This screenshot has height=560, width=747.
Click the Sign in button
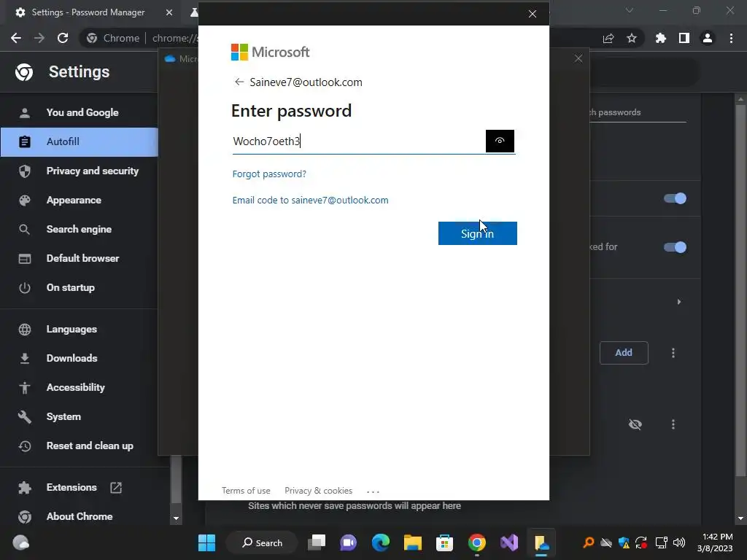click(x=477, y=233)
